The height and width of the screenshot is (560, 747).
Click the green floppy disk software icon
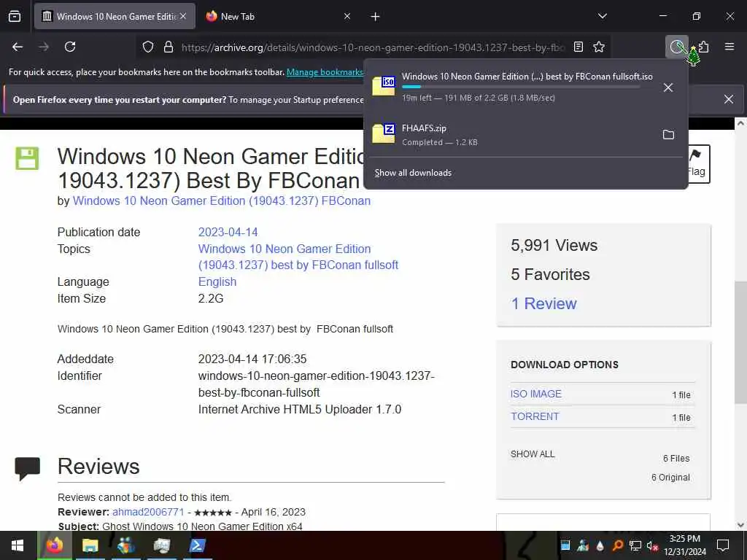[x=27, y=158]
